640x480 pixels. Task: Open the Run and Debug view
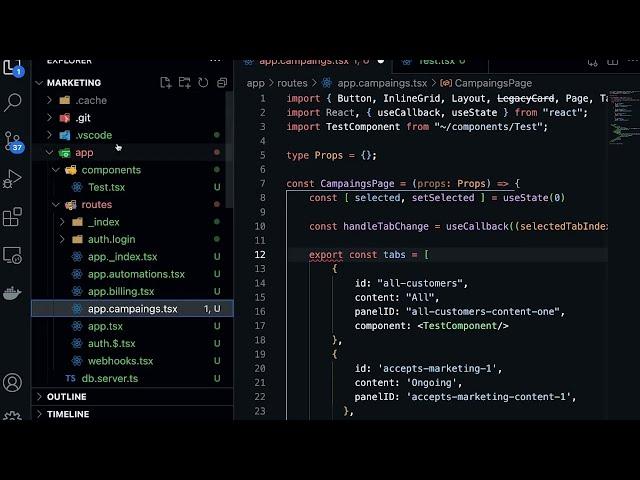pyautogui.click(x=12, y=179)
